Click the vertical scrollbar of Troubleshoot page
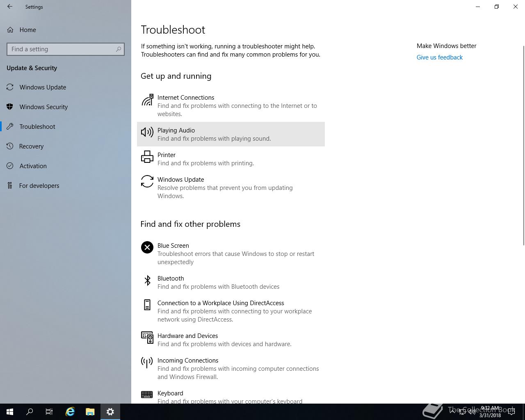Viewport: 525px width, 420px height. pos(523,146)
